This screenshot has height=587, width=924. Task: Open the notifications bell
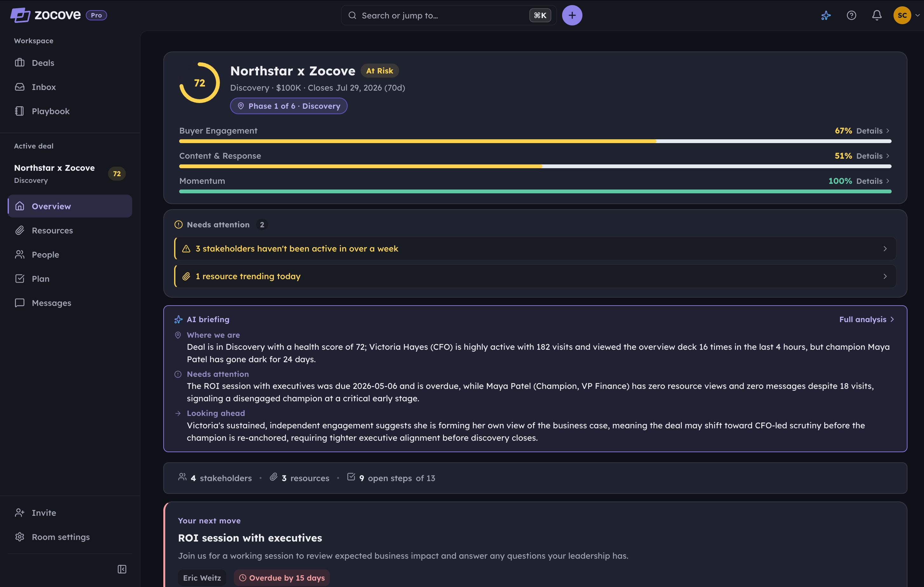[877, 15]
